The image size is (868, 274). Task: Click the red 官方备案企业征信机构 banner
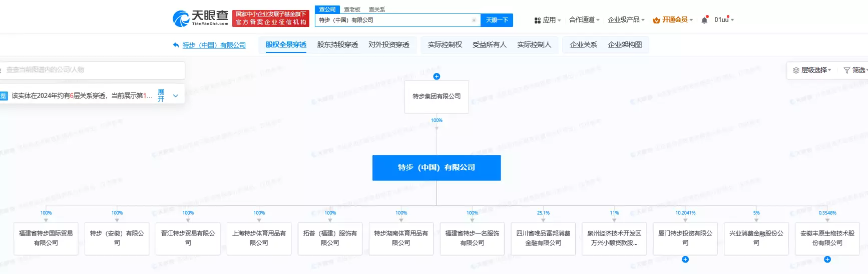[271, 18]
